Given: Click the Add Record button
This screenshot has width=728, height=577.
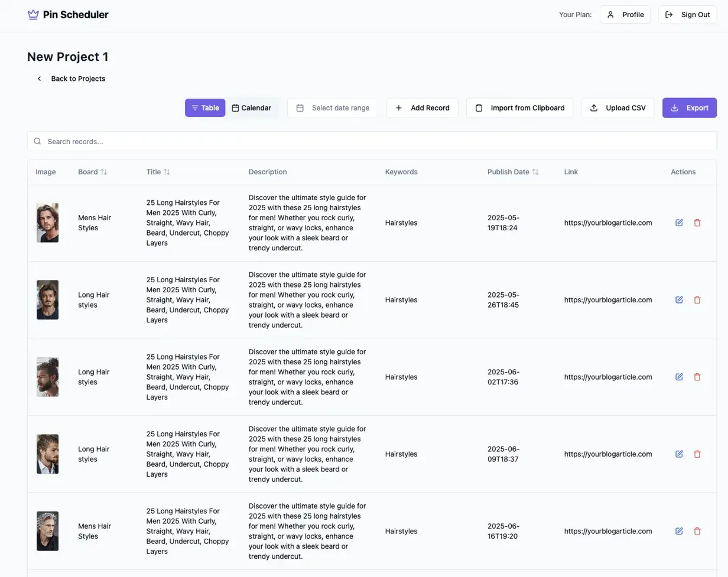Looking at the screenshot, I should click(422, 108).
